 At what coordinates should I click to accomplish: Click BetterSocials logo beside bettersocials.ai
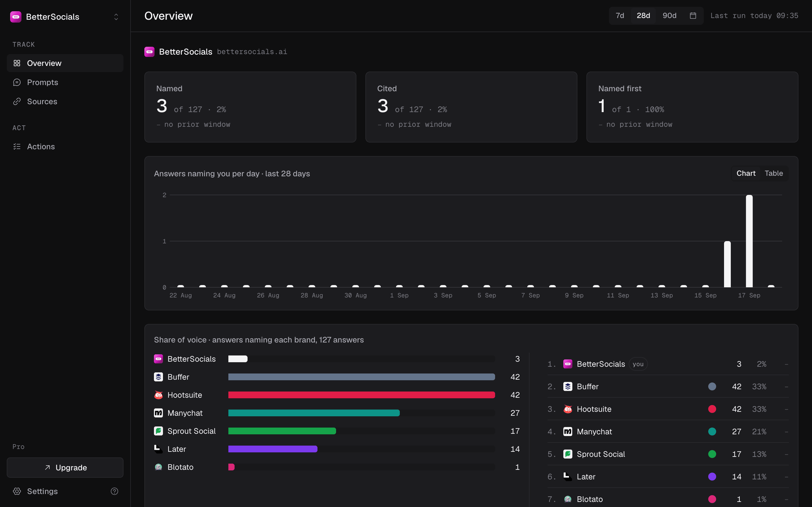tap(149, 52)
